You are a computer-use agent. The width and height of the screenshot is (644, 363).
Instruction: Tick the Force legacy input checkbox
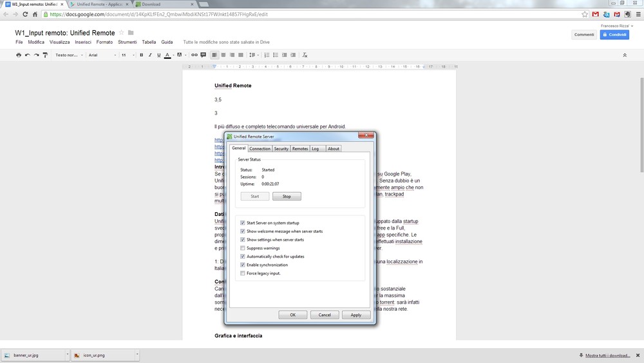pos(243,273)
